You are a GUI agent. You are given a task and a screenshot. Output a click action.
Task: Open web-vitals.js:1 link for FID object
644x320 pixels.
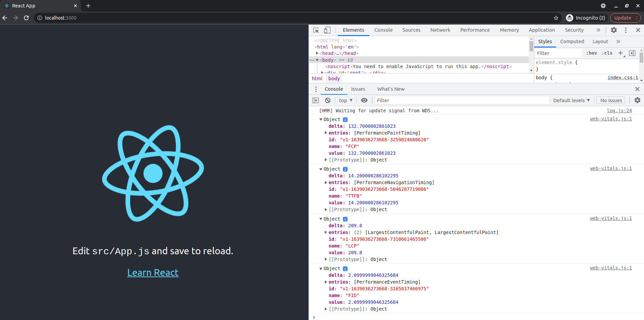tap(611, 268)
